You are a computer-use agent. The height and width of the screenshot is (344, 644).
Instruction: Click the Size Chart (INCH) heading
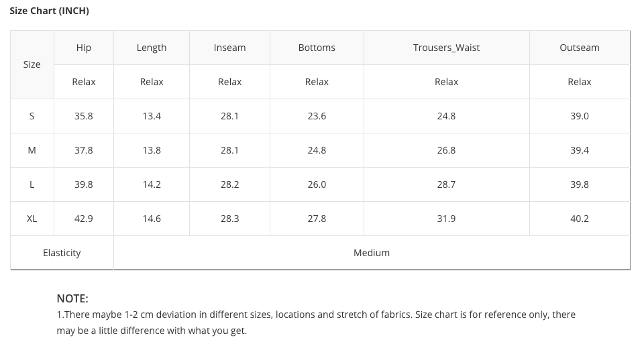click(x=49, y=11)
